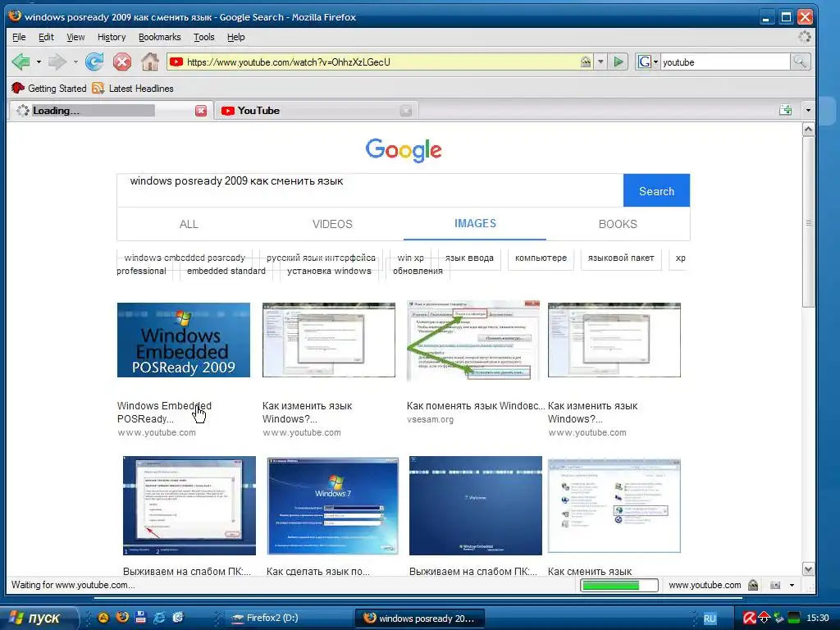Open the Edit menu
Screen dimensions: 840x630
click(x=46, y=37)
